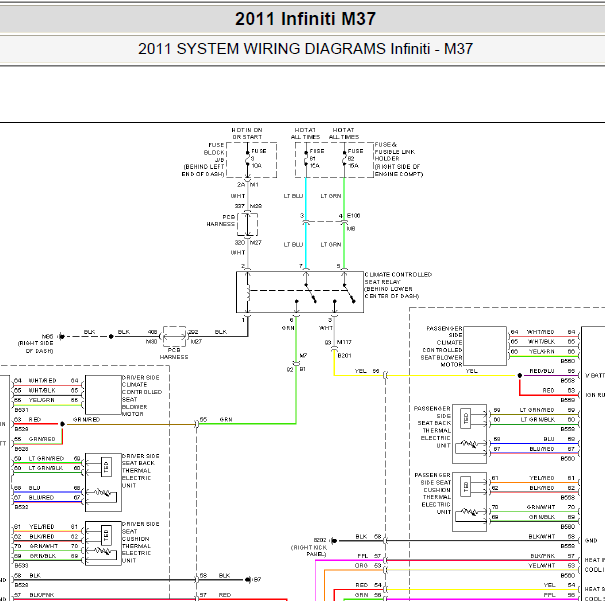Click the 'B202 (RIGHT KICK PANEL)' ground label
Viewport: 605px width, 601px height.
309,547
